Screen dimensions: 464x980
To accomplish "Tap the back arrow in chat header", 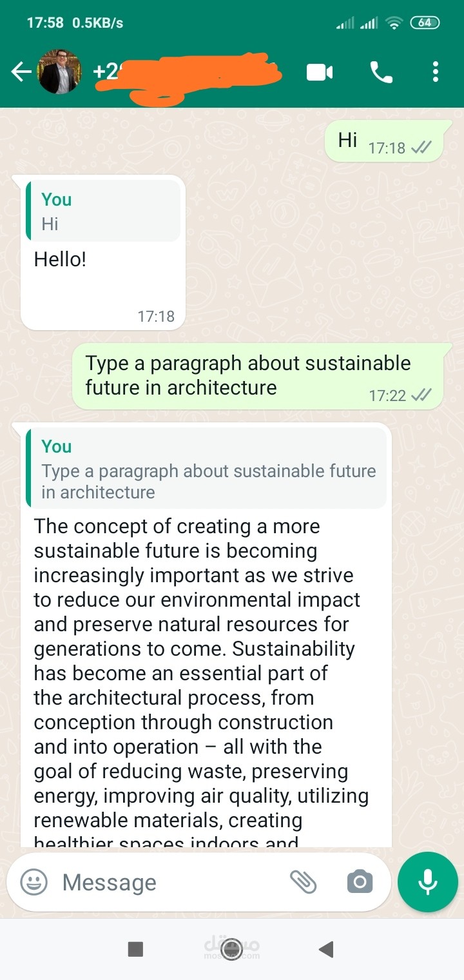I will 21,72.
